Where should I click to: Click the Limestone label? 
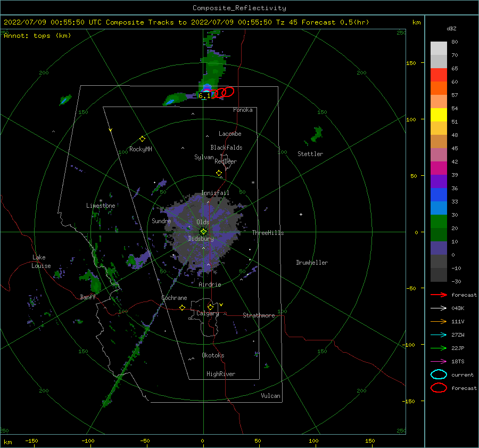[101, 206]
